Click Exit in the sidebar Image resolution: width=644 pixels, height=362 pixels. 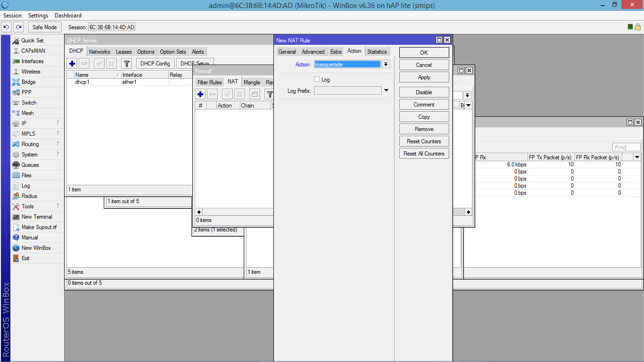pos(25,258)
